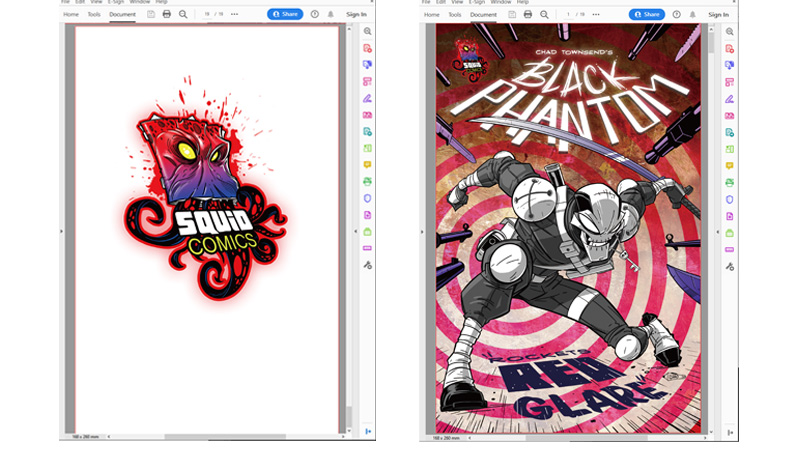This screenshot has width=800, height=459.
Task: Open notifications bell in right window
Action: [692, 15]
